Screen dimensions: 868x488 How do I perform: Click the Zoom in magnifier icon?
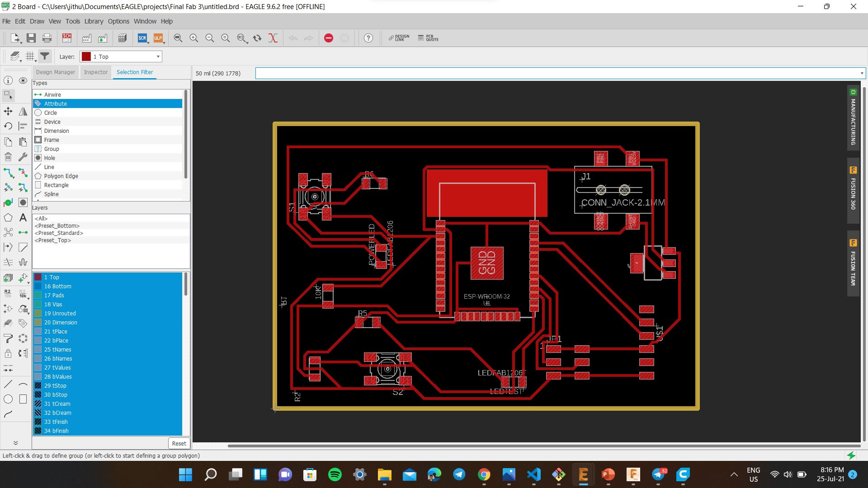click(194, 38)
